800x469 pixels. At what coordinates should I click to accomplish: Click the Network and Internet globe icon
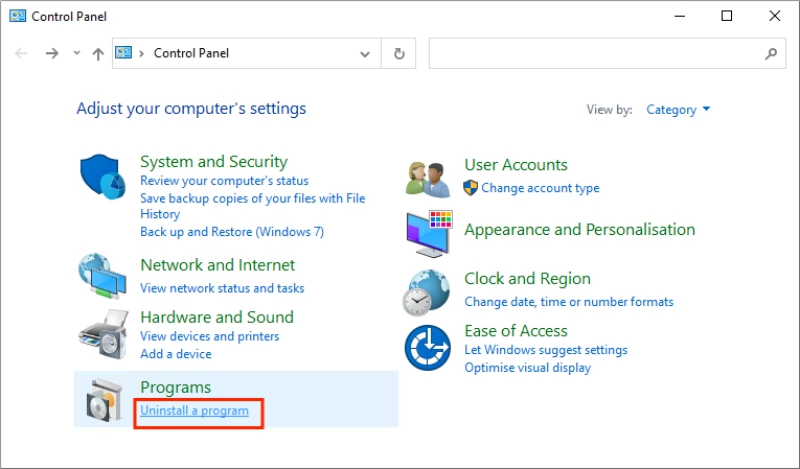[102, 276]
